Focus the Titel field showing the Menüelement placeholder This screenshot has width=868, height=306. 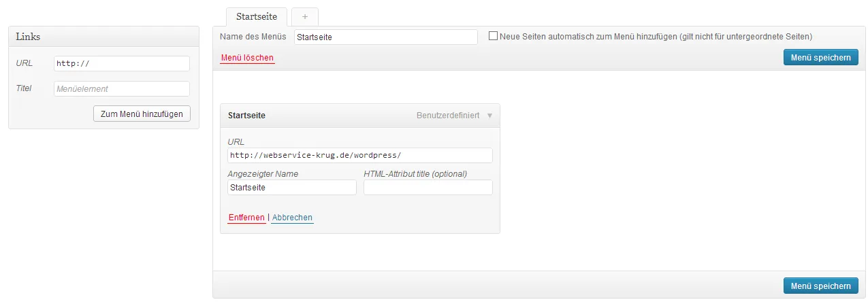122,88
